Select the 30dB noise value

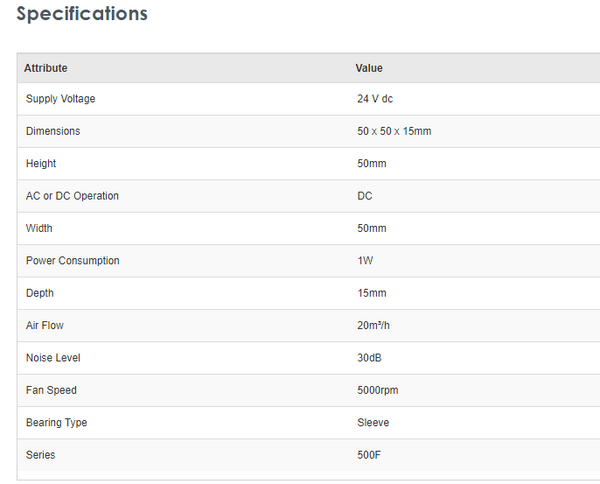[371, 358]
